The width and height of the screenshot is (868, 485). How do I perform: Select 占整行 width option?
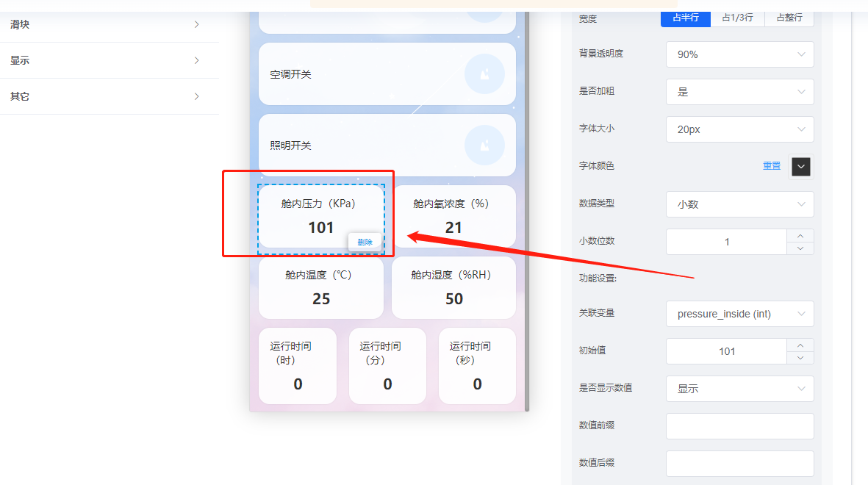tap(789, 19)
